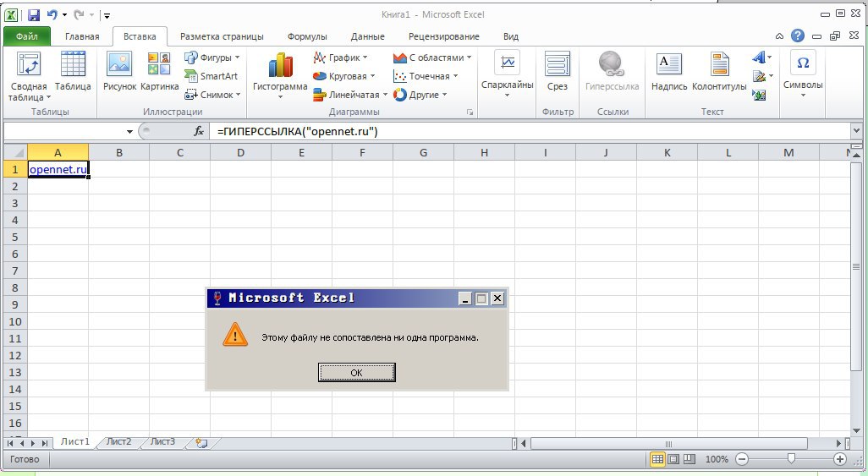Image resolution: width=868 pixels, height=476 pixels.
Task: Insert a Гистограмма column chart
Action: click(x=279, y=76)
